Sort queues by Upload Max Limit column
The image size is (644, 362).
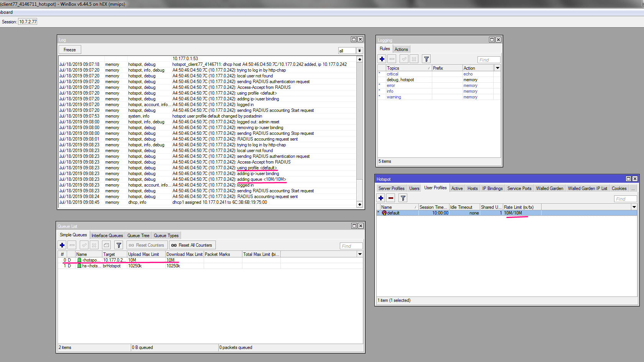[x=146, y=254]
